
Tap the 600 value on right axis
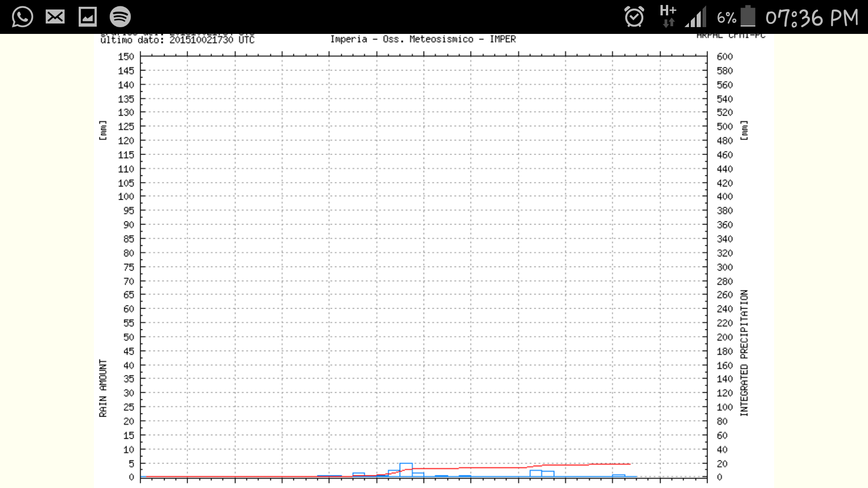pyautogui.click(x=725, y=56)
